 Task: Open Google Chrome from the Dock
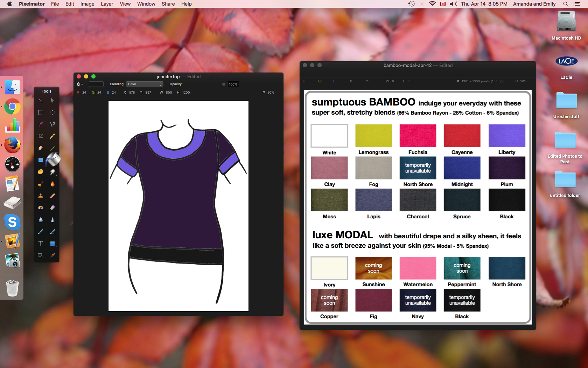[x=12, y=107]
